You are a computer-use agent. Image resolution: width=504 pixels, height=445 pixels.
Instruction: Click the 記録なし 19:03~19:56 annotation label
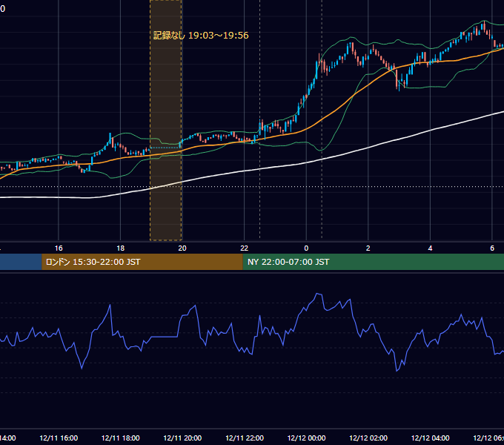tap(201, 36)
